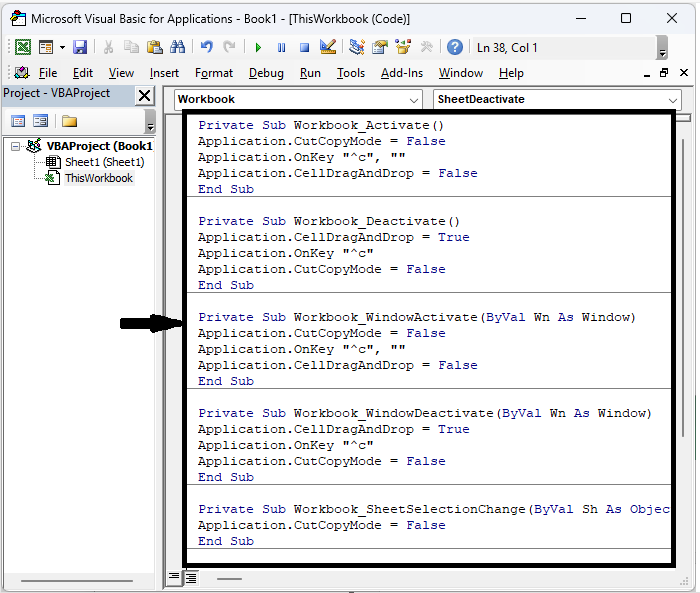Click the View Code icon in the Project panel
The width and height of the screenshot is (700, 593).
pos(17,121)
